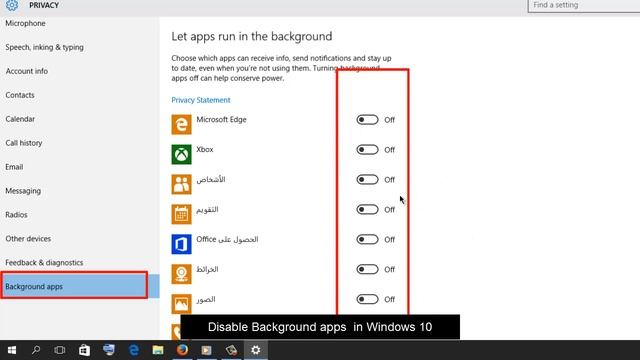The height and width of the screenshot is (360, 640).
Task: Toggle the background switch for التقويم
Action: pyautogui.click(x=367, y=209)
